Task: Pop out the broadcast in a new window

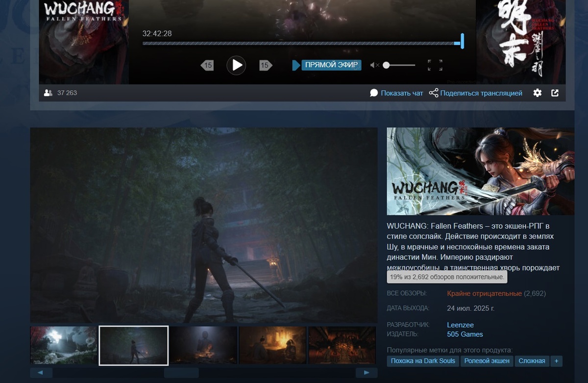Action: coord(554,93)
